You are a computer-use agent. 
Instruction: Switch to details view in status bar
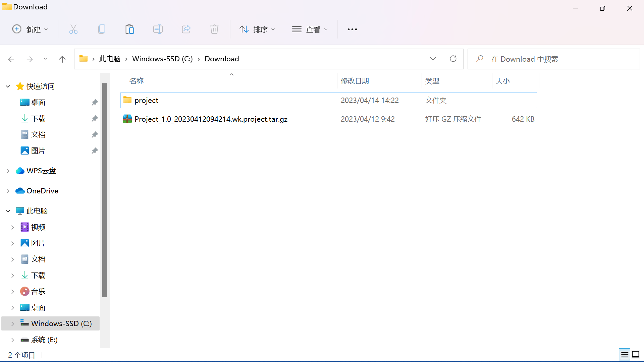pos(625,355)
